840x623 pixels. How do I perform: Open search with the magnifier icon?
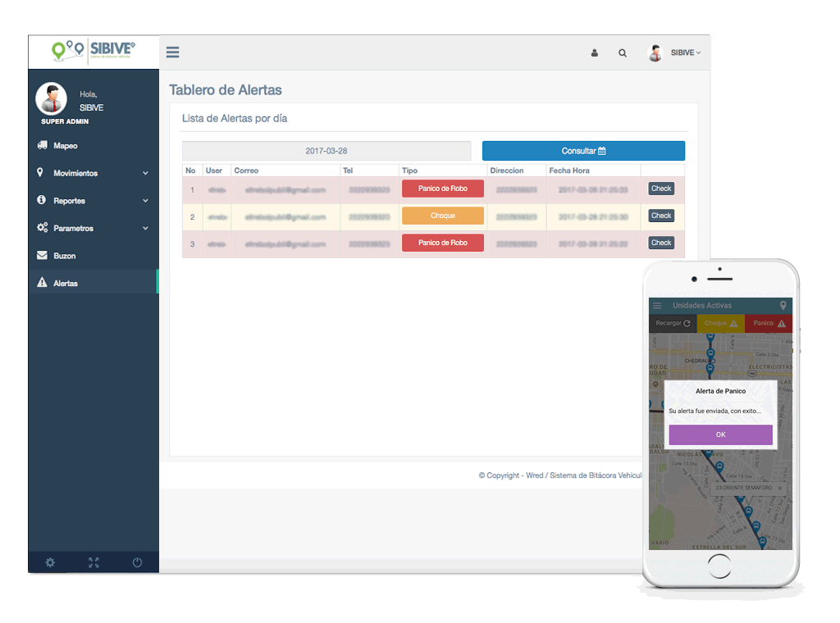(x=623, y=52)
